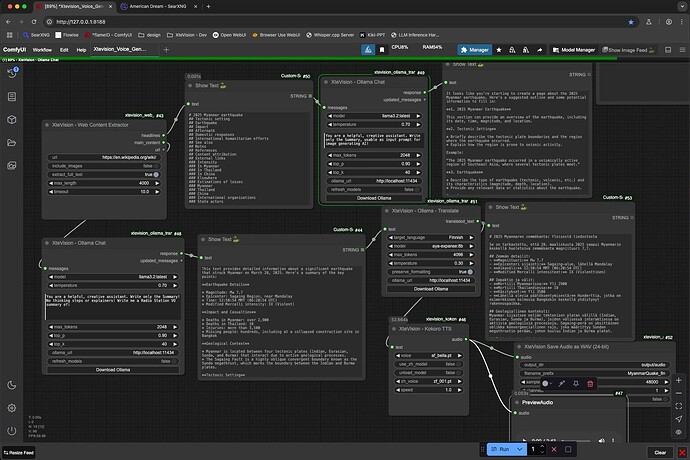690x460 pixels.
Task: Toggle preserve_formatting in Ollama Translate
Action: click(x=431, y=272)
